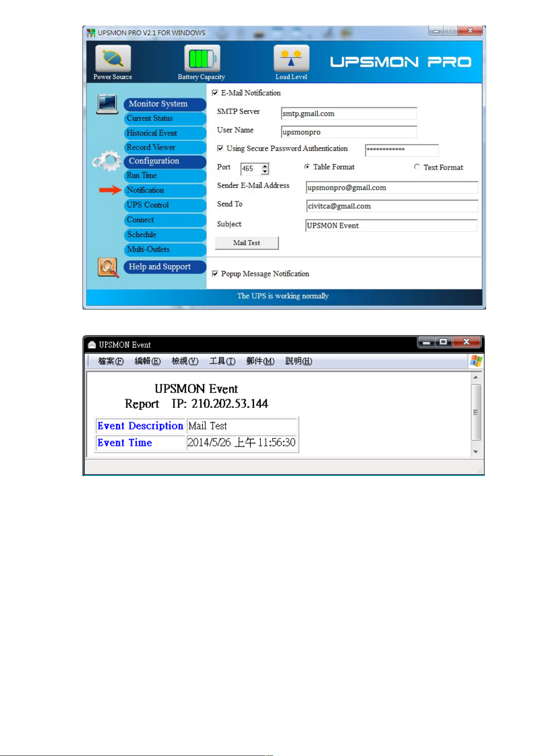The height and width of the screenshot is (756, 534).
Task: Click the IP: 210.202.53.144 text
Action: pyautogui.click(x=220, y=404)
